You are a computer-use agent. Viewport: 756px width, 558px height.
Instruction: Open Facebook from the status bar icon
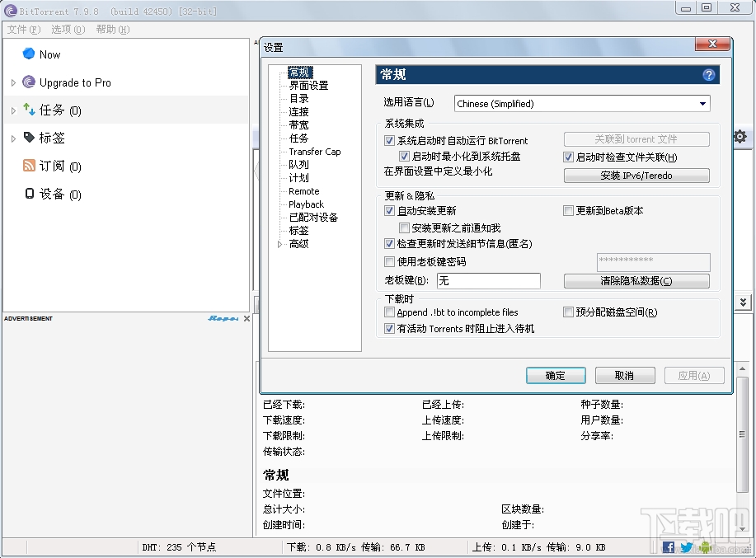[x=668, y=547]
